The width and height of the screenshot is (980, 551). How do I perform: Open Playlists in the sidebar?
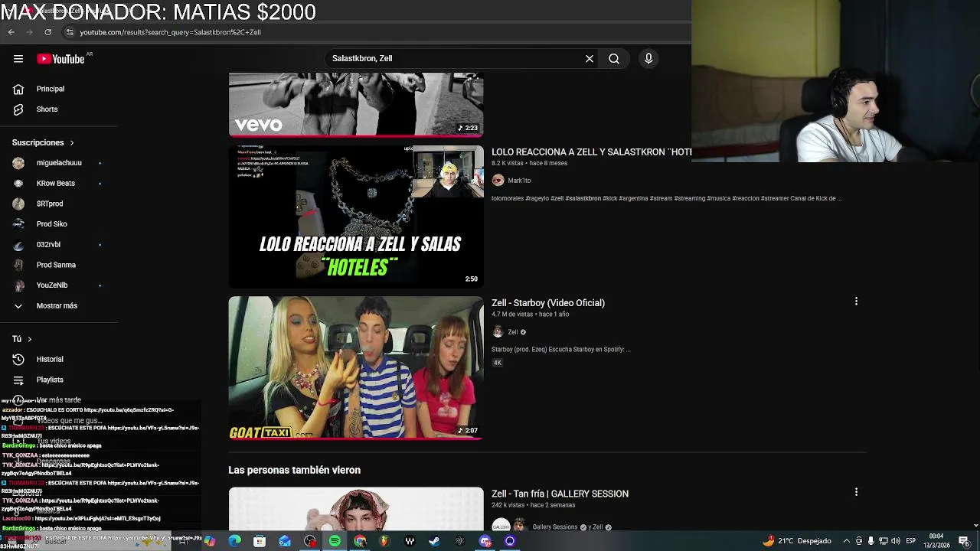[x=50, y=380]
